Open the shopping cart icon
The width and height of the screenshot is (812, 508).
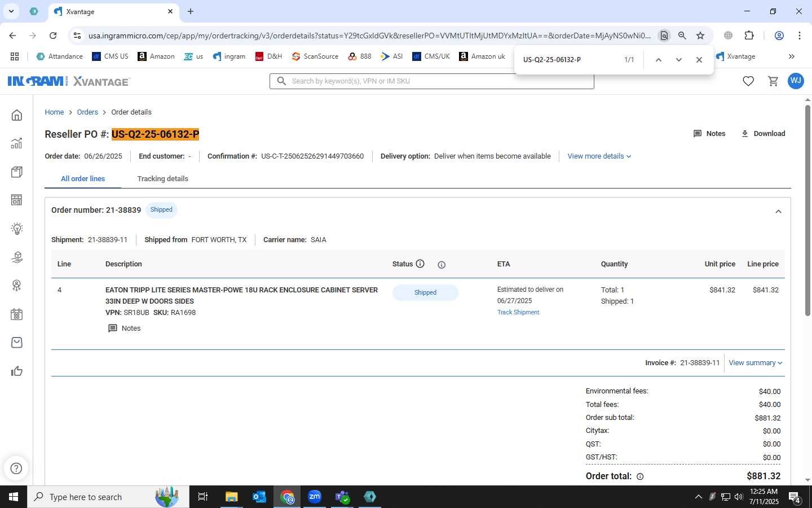[x=773, y=81]
